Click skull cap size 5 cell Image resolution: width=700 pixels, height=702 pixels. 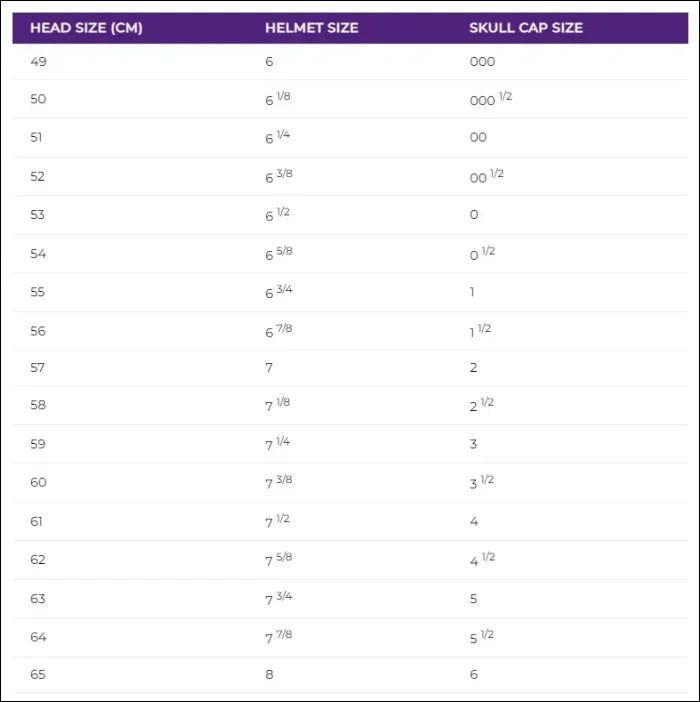pos(474,598)
